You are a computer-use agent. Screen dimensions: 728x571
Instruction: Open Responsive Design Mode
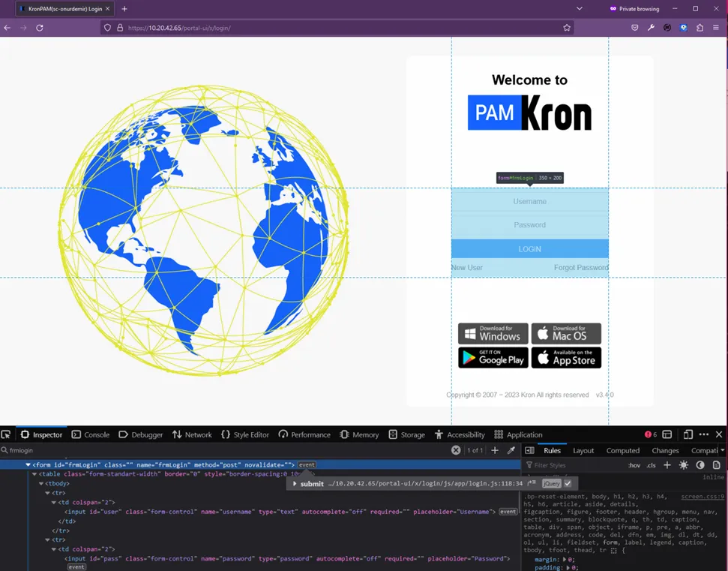688,434
